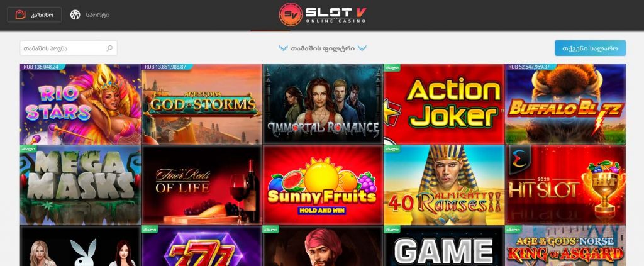This screenshot has height=266, width=644.
Task: Switch to the sports tab
Action: 90,15
